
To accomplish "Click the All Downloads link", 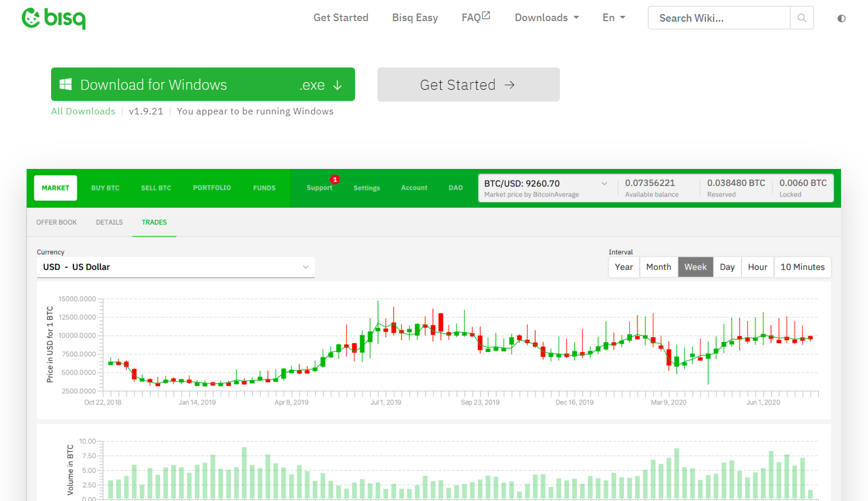I will [83, 111].
